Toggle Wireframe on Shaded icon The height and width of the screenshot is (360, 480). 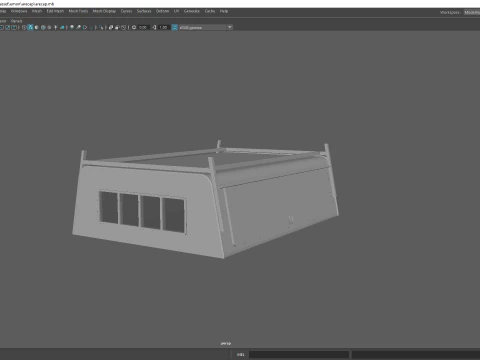[x=43, y=27]
